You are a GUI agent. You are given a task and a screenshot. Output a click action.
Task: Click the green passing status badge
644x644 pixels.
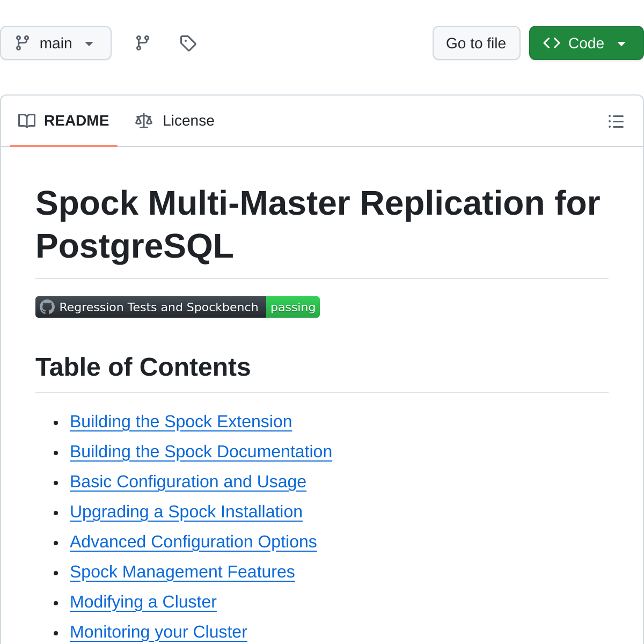(292, 307)
